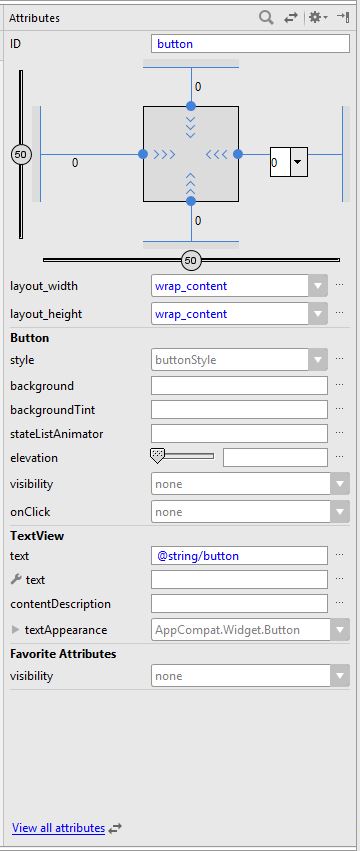This screenshot has height=851, width=360.
Task: Open resource picker next to style
Action: tap(339, 358)
